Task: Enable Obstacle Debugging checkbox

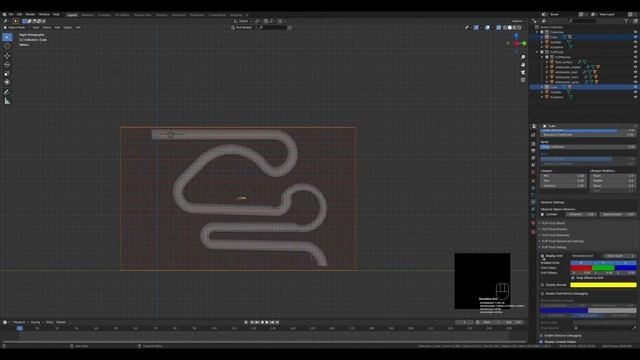Action: click(x=542, y=336)
